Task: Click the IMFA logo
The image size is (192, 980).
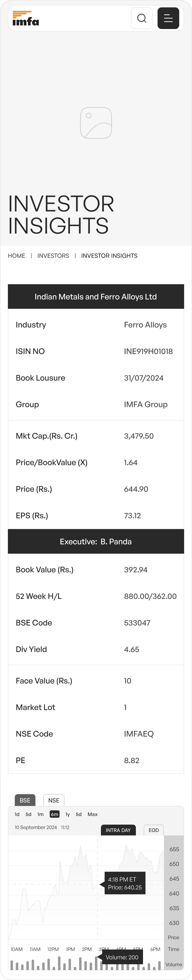Action: 26,18
